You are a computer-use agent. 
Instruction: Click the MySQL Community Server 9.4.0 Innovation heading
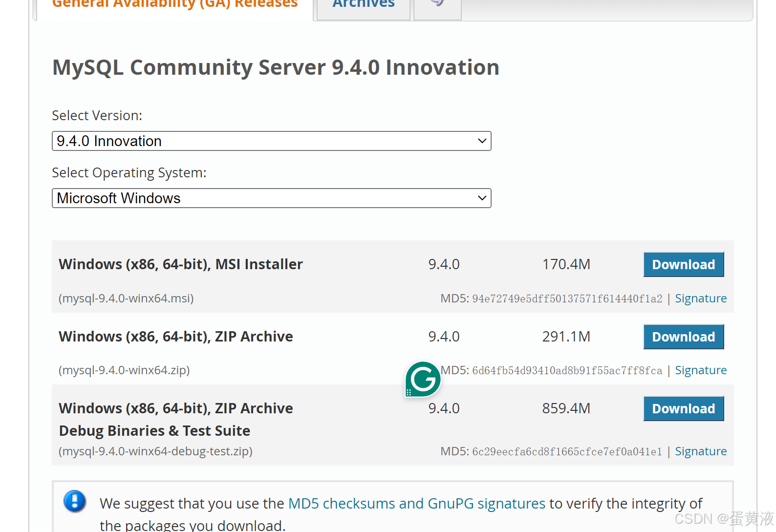[x=276, y=67]
